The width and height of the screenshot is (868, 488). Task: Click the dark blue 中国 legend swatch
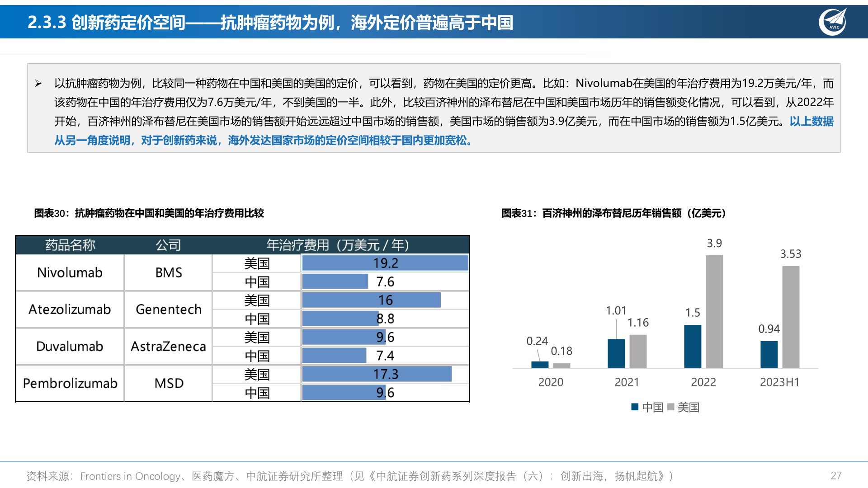(x=635, y=407)
